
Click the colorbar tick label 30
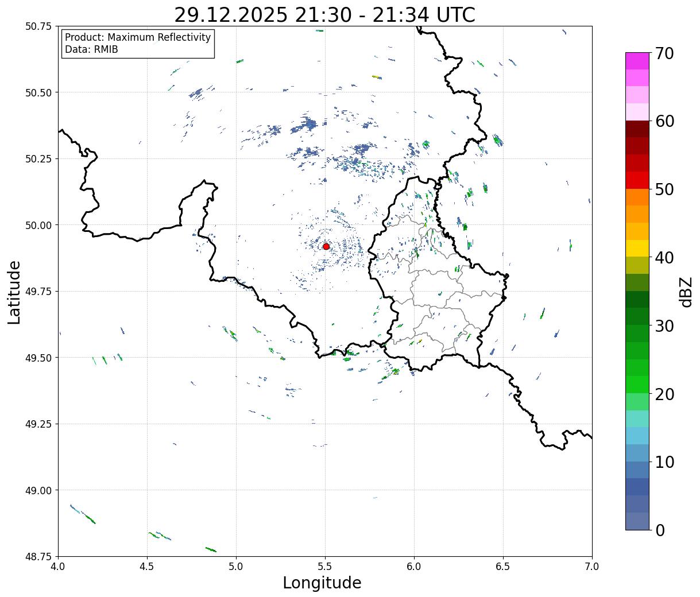pos(664,326)
